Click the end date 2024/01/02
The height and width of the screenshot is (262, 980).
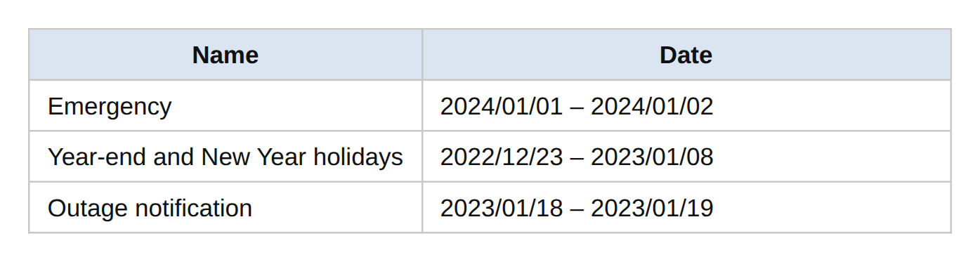point(652,106)
